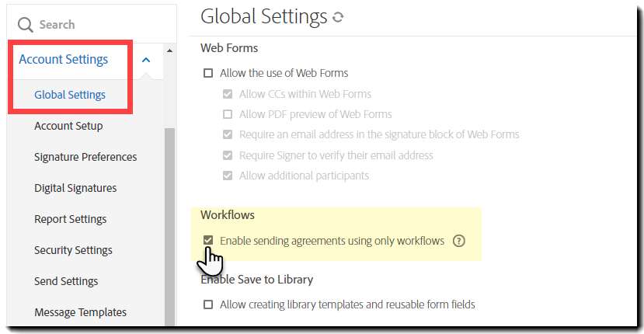Toggle Allow PDF preview of Web Forms
The image size is (644, 334).
pyautogui.click(x=228, y=114)
